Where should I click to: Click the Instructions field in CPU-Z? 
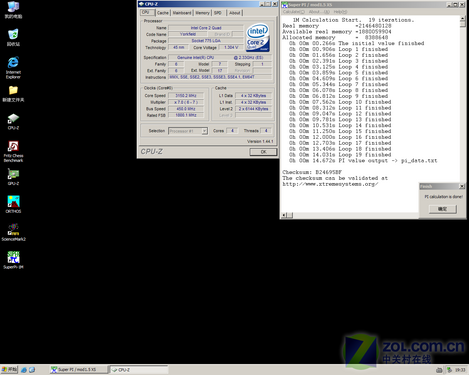(x=220, y=77)
